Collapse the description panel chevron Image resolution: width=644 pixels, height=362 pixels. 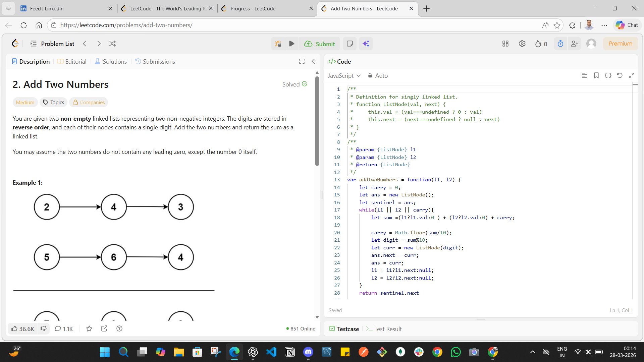click(313, 61)
